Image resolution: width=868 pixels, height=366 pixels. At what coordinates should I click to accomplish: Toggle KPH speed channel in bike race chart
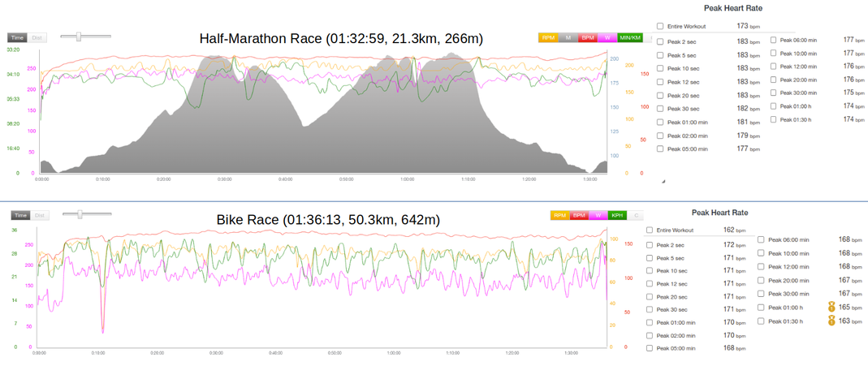click(619, 216)
